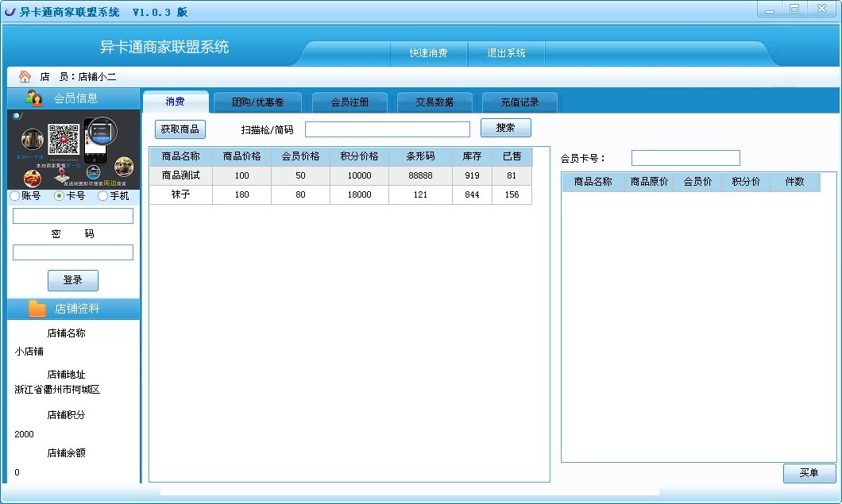Viewport: 842px width, 504px height.
Task: Select the 卡号 radio button
Action: click(59, 196)
